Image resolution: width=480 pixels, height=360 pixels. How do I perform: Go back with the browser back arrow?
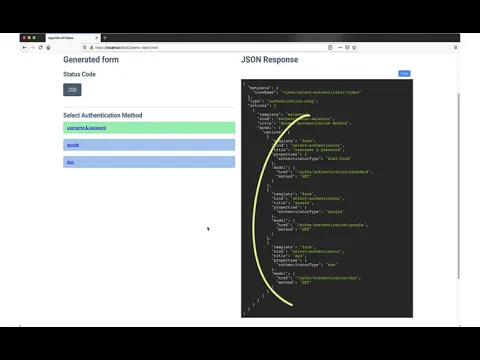(x=24, y=47)
